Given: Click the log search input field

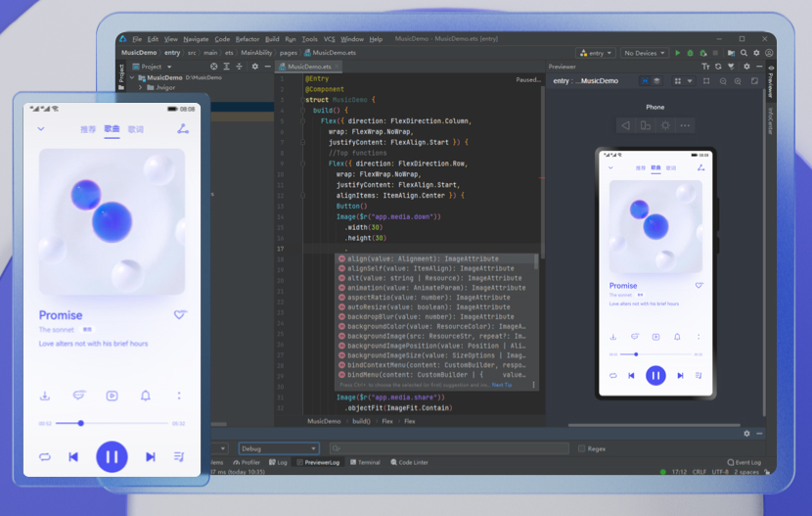Looking at the screenshot, I should [x=449, y=448].
